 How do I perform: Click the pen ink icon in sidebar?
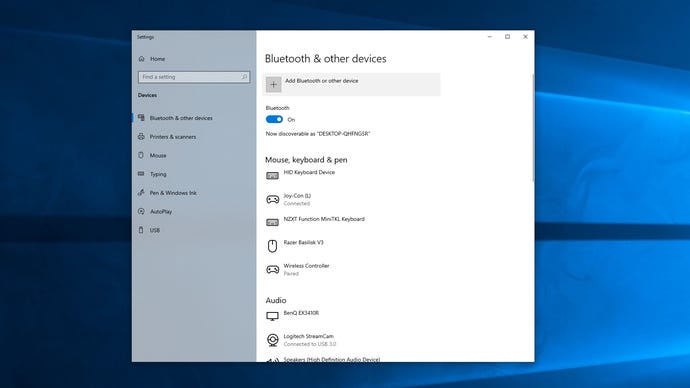click(141, 192)
